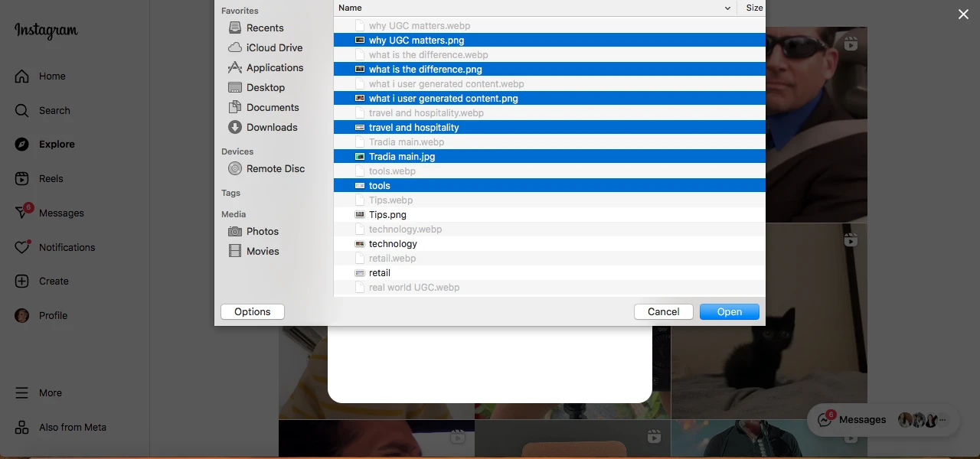Image resolution: width=980 pixels, height=459 pixels.
Task: Click greyed-out real world UGC.webp row
Action: 549,288
